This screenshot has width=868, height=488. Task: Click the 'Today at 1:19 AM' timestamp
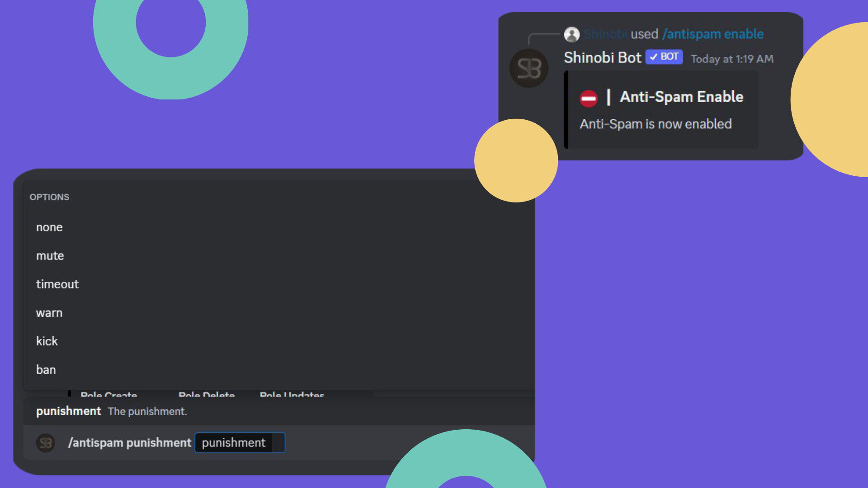(x=732, y=59)
